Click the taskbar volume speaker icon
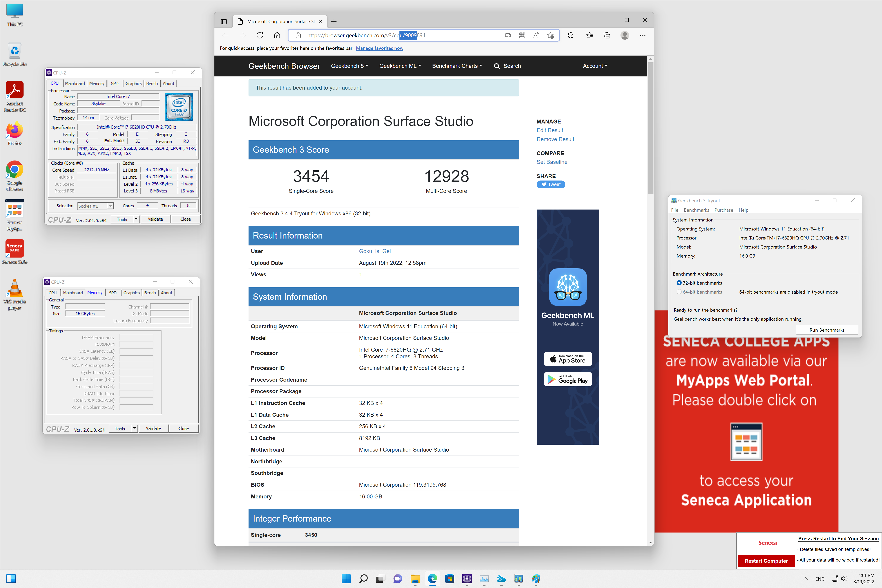 pyautogui.click(x=844, y=579)
